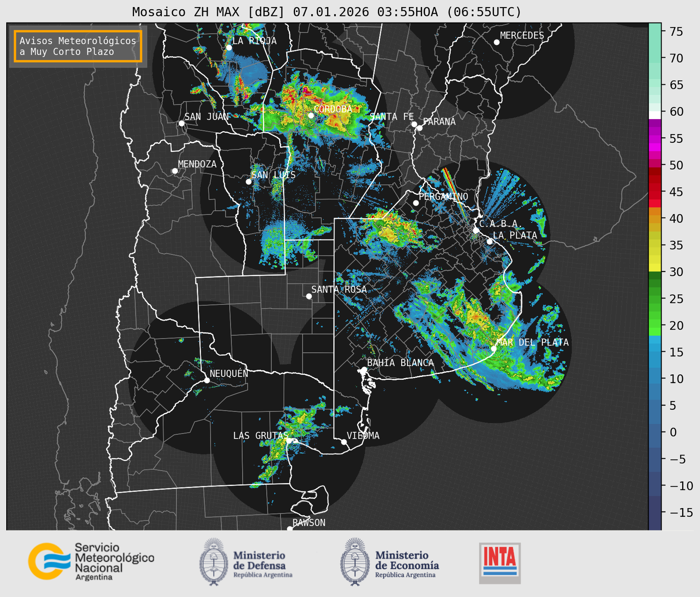700x597 pixels.
Task: Click the Avisos Meteorológicos a Muy Corto Plazo button
Action: [78, 46]
